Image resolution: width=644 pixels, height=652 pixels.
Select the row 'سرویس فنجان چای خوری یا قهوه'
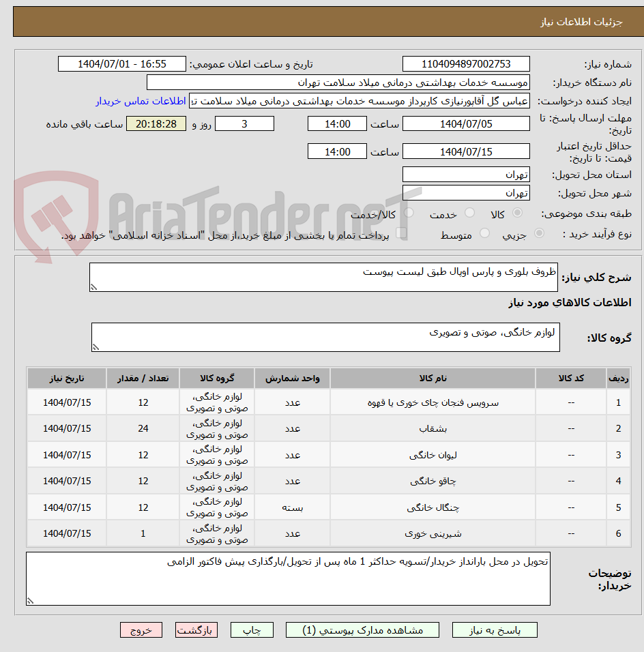click(x=329, y=402)
